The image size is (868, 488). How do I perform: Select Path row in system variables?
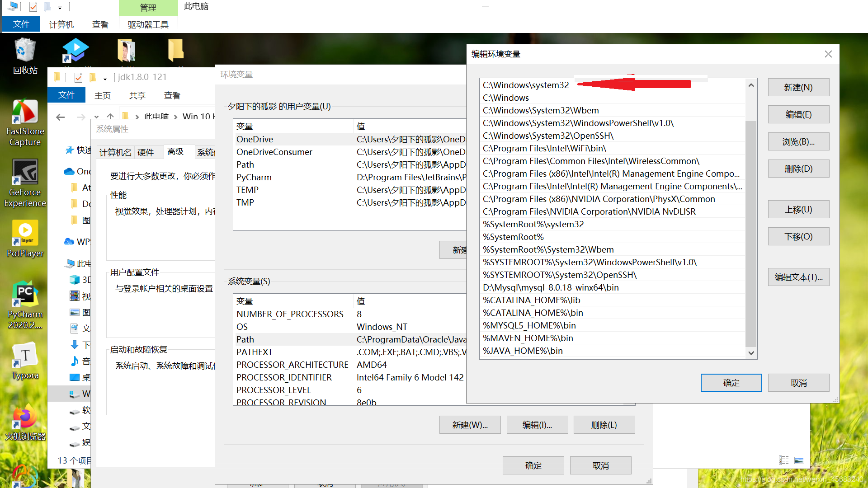[x=245, y=339]
